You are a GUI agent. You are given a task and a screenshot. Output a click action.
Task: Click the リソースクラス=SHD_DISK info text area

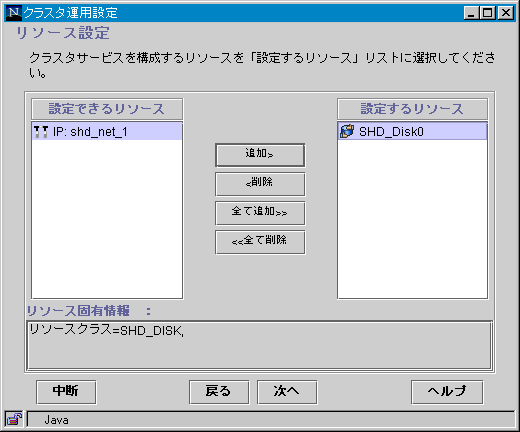coord(259,345)
